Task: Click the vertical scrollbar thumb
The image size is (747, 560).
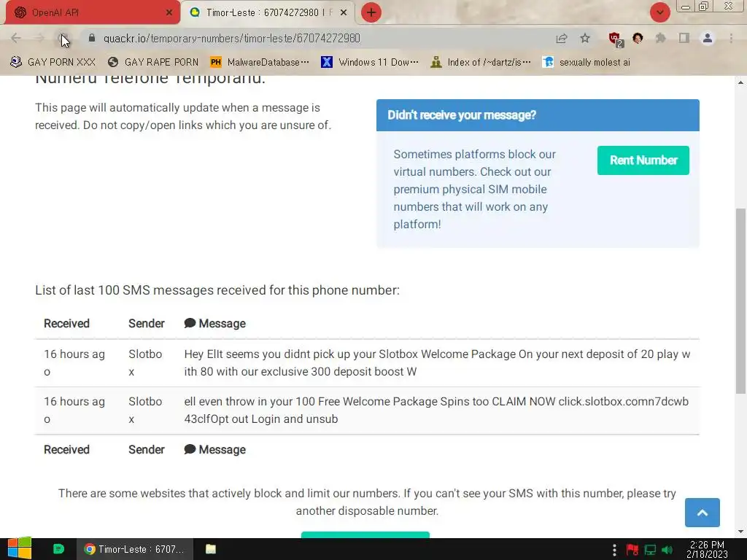Action: click(x=741, y=301)
